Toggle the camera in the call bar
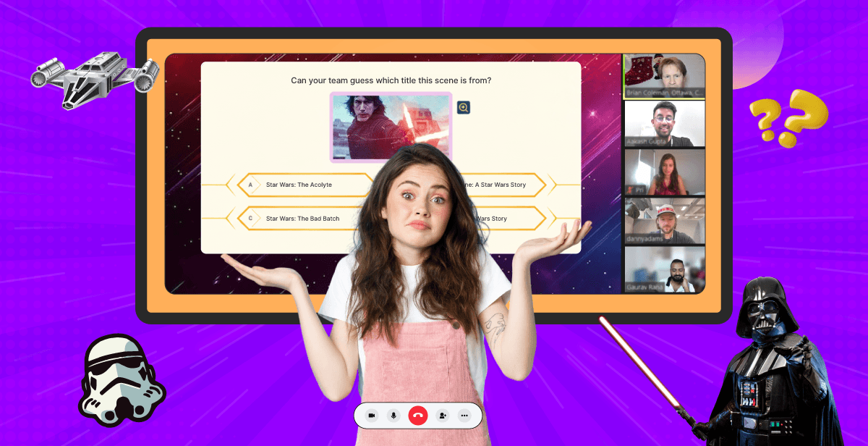This screenshot has width=868, height=446. coord(372,416)
